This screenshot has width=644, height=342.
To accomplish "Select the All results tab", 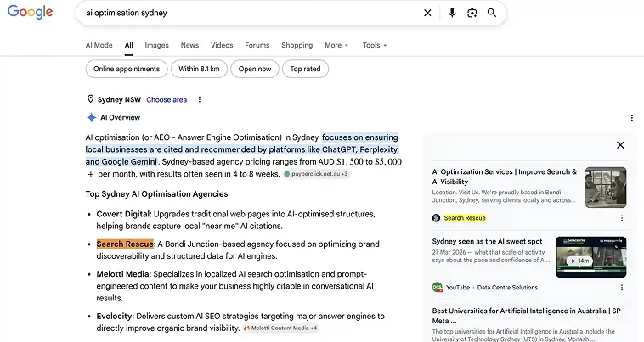I will [128, 45].
